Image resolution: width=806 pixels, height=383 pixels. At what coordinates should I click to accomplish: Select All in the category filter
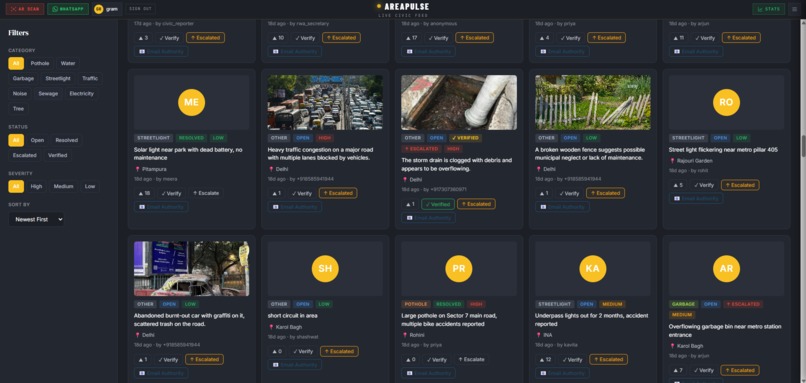coord(16,63)
